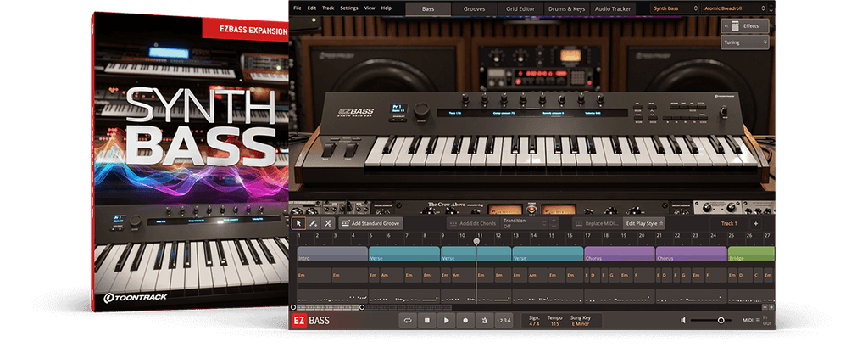Toggle loop playback

click(408, 320)
